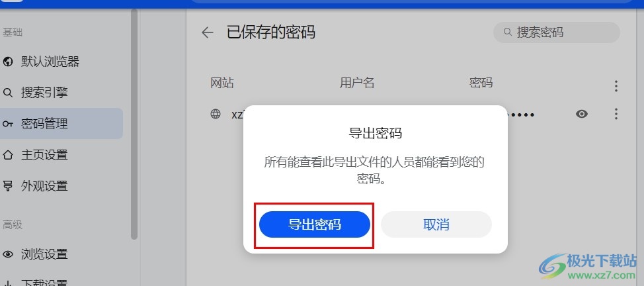Focus the 搜索密码 search field

tap(557, 32)
